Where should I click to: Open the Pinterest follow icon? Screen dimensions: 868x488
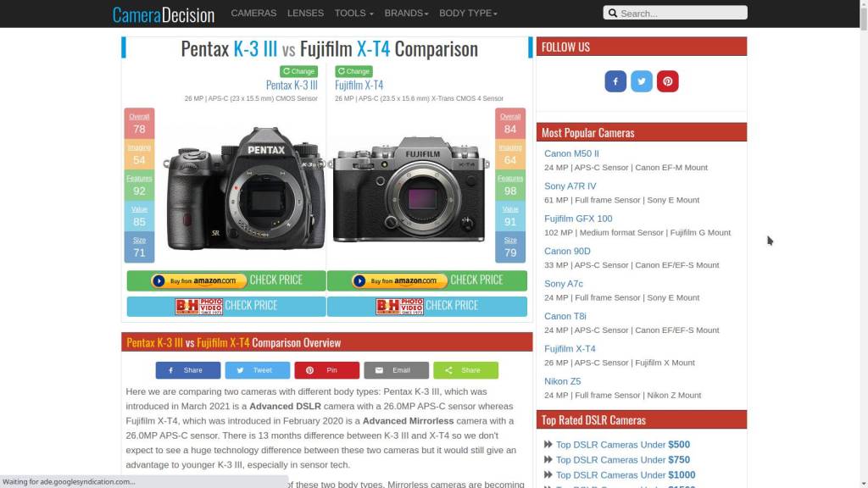pyautogui.click(x=668, y=81)
